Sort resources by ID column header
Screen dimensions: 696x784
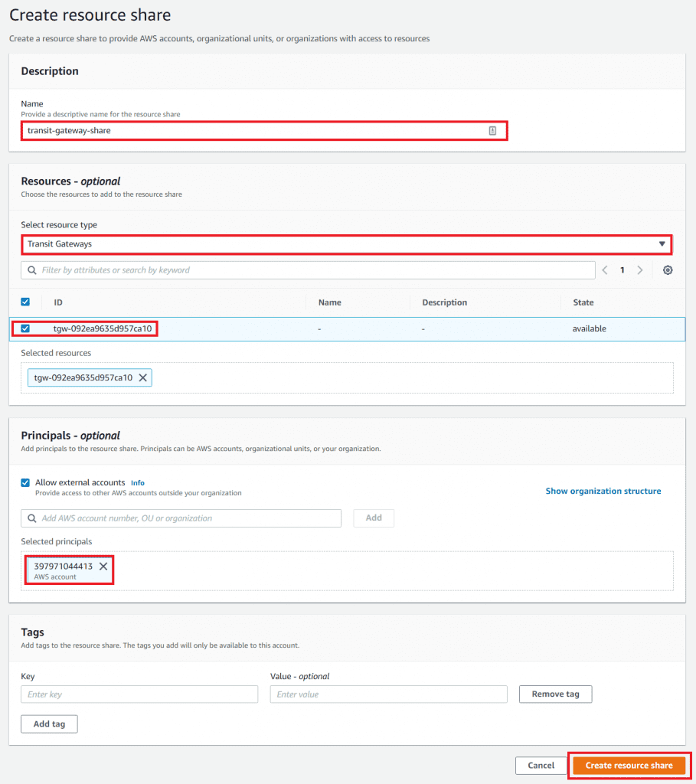pos(58,302)
